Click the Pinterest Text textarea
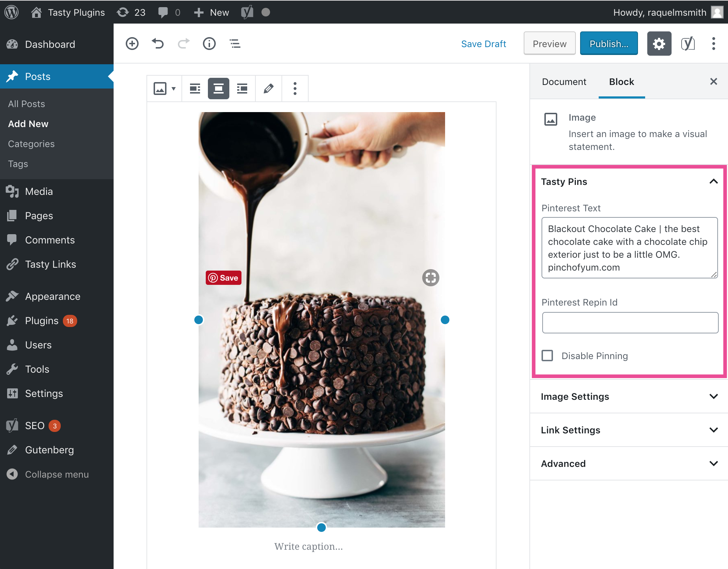Screen dimensions: 728x569 tap(630, 248)
